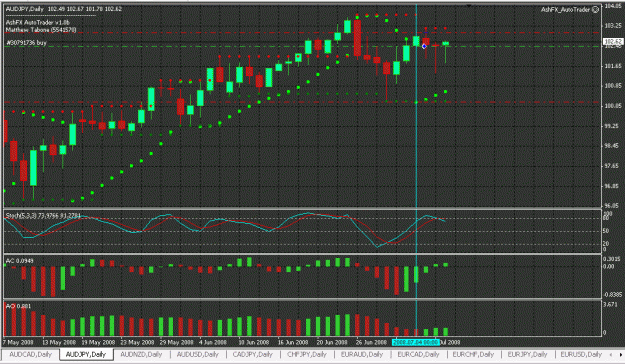625x364 pixels.
Task: Click the blue diamond trade entry marker
Action: [424, 47]
